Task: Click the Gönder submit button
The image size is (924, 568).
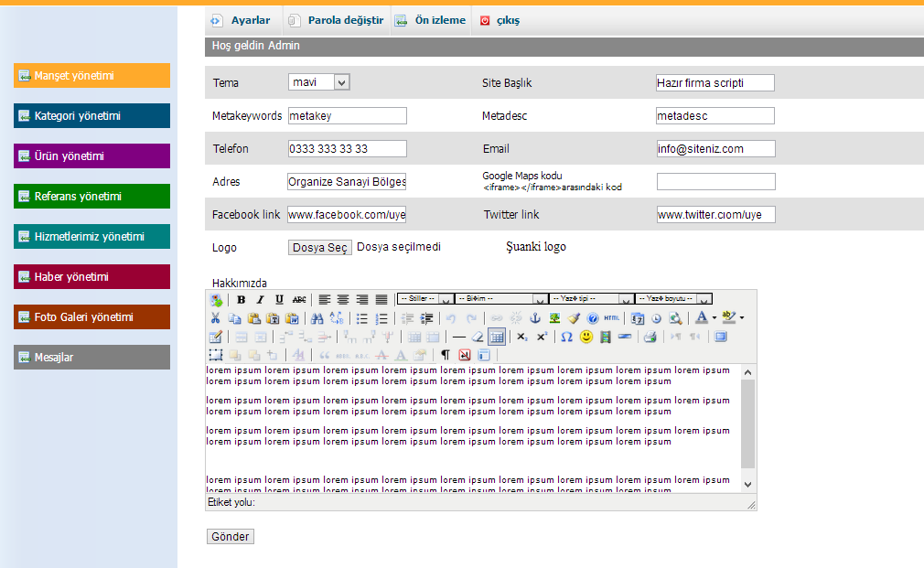Action: [x=231, y=537]
